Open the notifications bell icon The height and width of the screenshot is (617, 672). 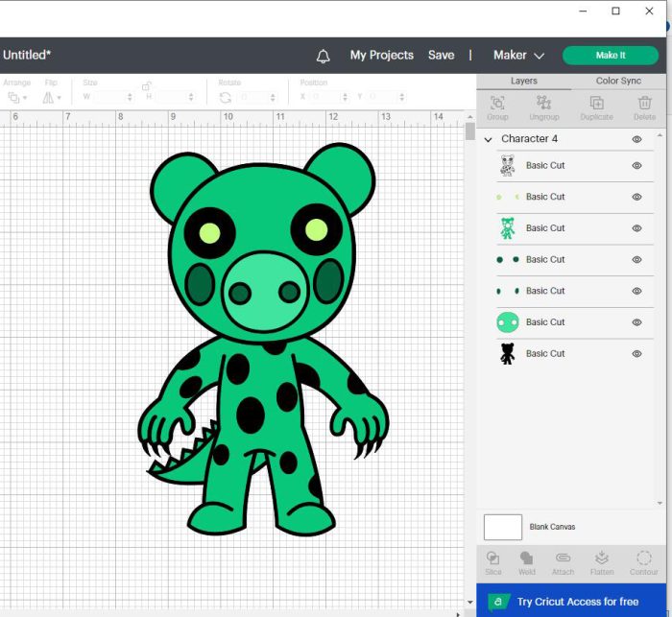pyautogui.click(x=323, y=56)
